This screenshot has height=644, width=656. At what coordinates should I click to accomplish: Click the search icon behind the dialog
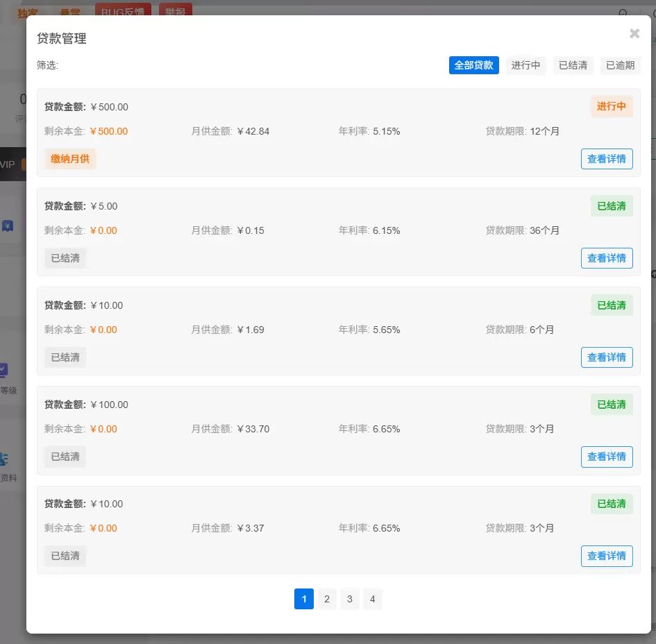[623, 12]
